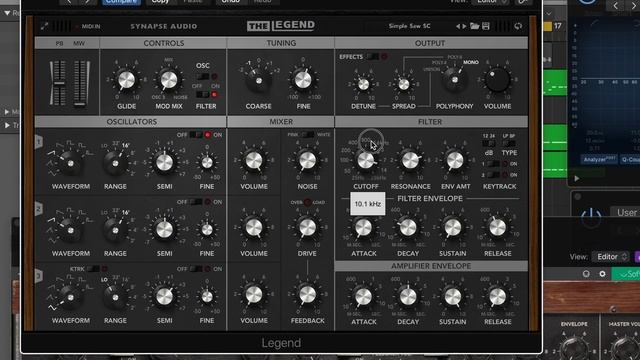Click the mixer FEEDBACK knob

coord(307,295)
